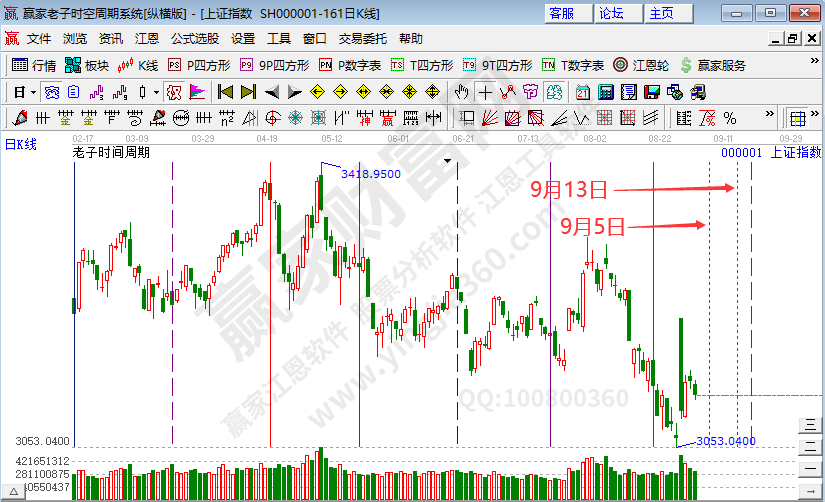Toggle the crosshair cursor tool
The height and width of the screenshot is (502, 825).
tap(485, 92)
